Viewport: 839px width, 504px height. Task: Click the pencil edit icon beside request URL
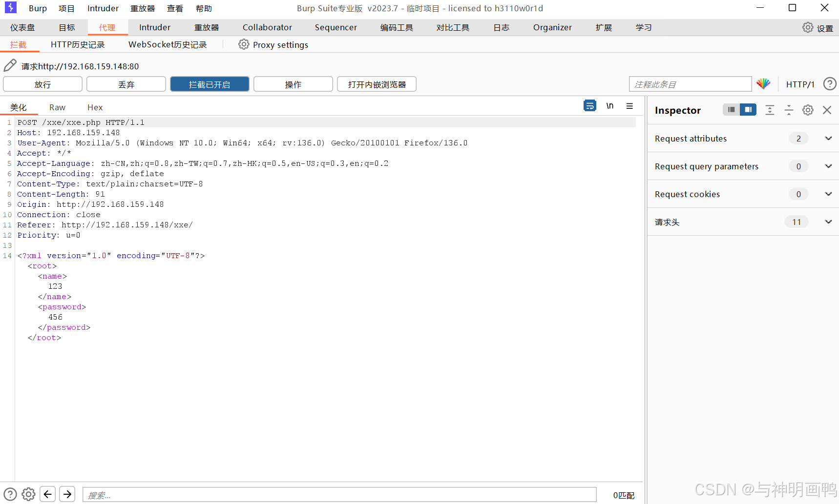pyautogui.click(x=10, y=65)
